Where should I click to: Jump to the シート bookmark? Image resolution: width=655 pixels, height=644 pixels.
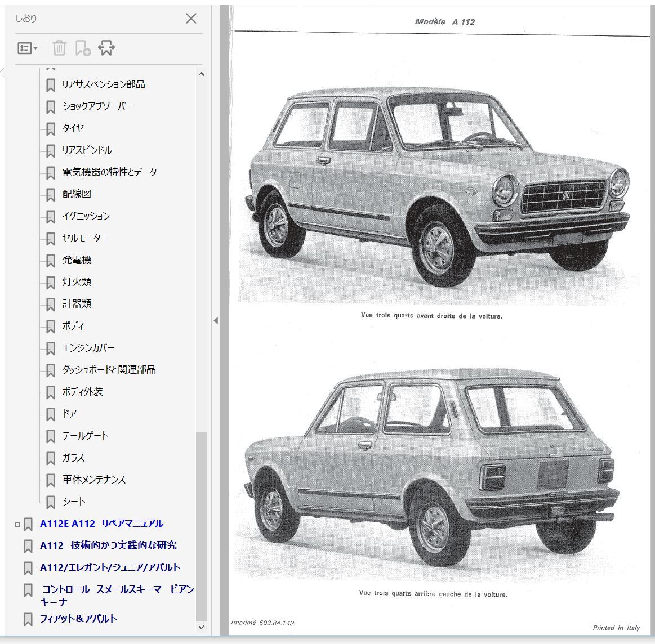click(x=74, y=502)
